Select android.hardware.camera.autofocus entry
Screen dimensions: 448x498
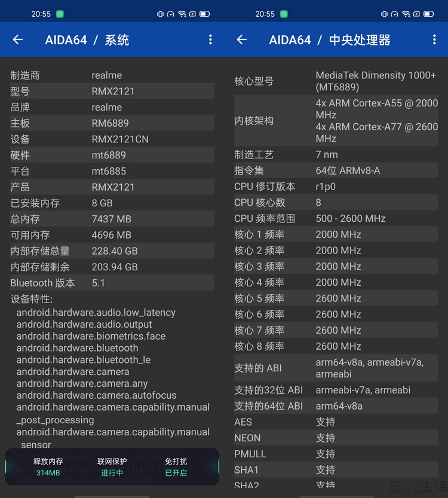pyautogui.click(x=96, y=395)
